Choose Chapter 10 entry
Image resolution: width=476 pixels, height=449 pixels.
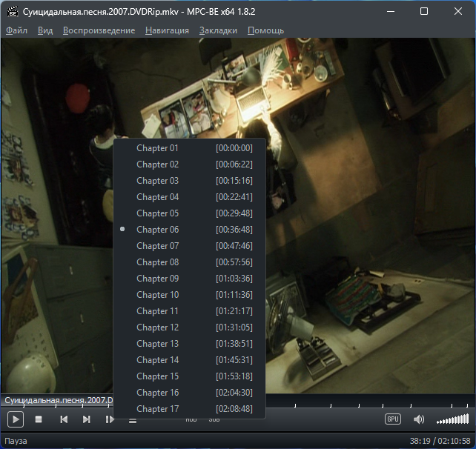click(x=189, y=295)
